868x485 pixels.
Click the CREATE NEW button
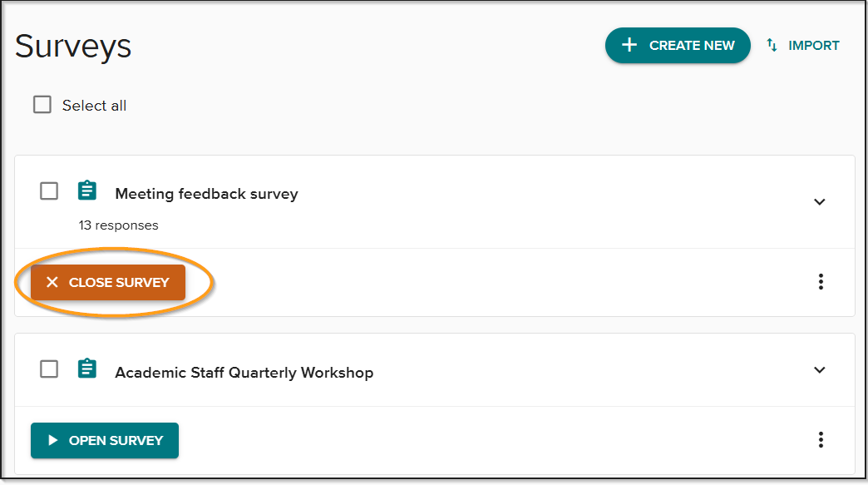[678, 45]
